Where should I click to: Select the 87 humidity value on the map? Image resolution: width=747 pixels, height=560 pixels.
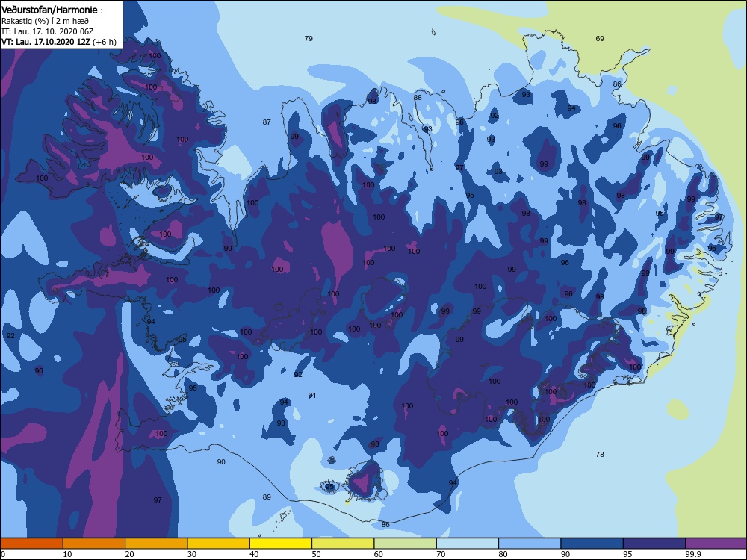coord(267,122)
